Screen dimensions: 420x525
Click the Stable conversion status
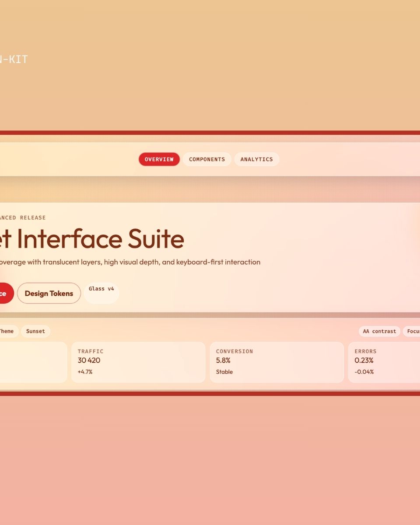pyautogui.click(x=224, y=372)
